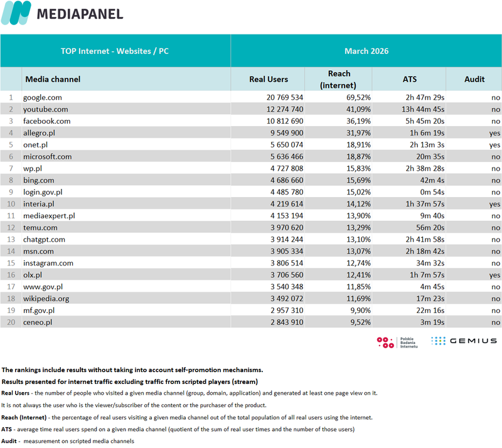Click the Real Users column header

[269, 79]
